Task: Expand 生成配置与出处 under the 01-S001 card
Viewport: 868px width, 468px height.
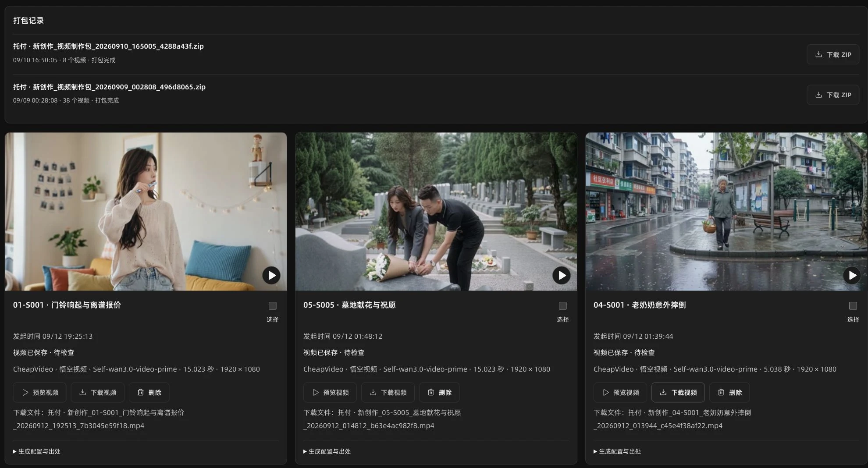Action: point(37,451)
